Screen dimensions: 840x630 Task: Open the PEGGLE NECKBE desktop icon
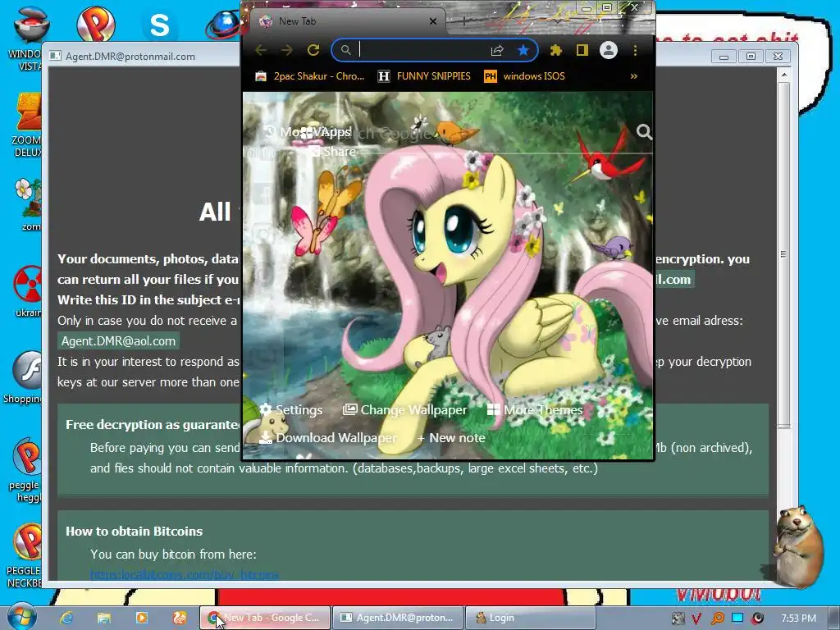pos(25,556)
